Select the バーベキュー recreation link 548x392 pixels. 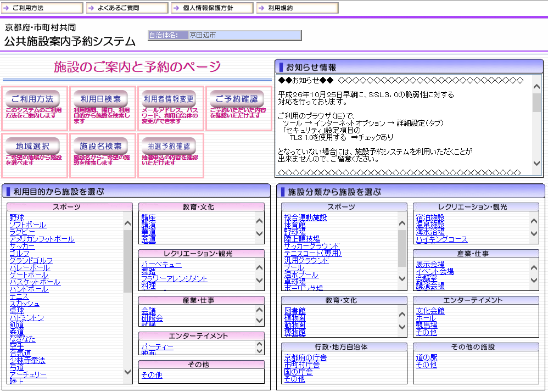161,265
